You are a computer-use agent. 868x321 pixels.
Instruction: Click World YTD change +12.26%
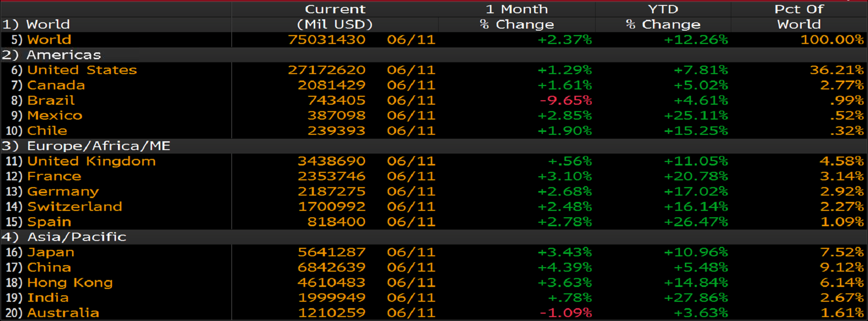[x=696, y=40]
